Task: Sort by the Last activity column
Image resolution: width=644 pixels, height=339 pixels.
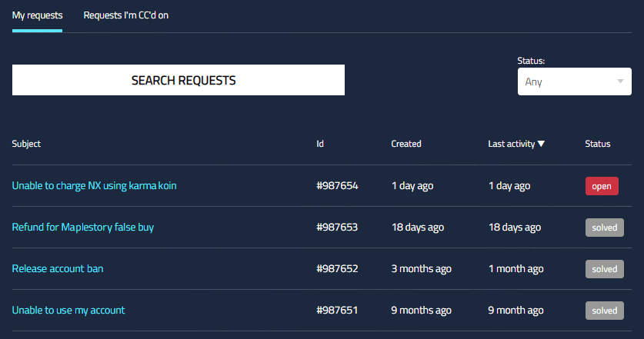Action: click(x=512, y=144)
